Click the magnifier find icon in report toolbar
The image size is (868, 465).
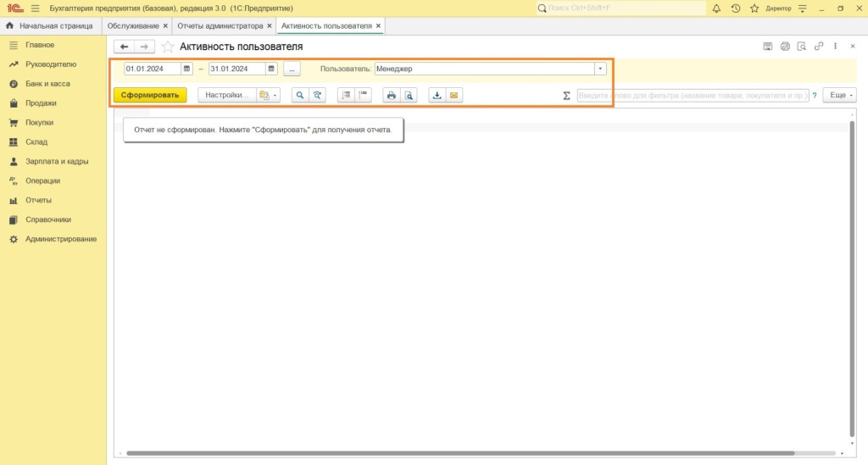(x=299, y=96)
